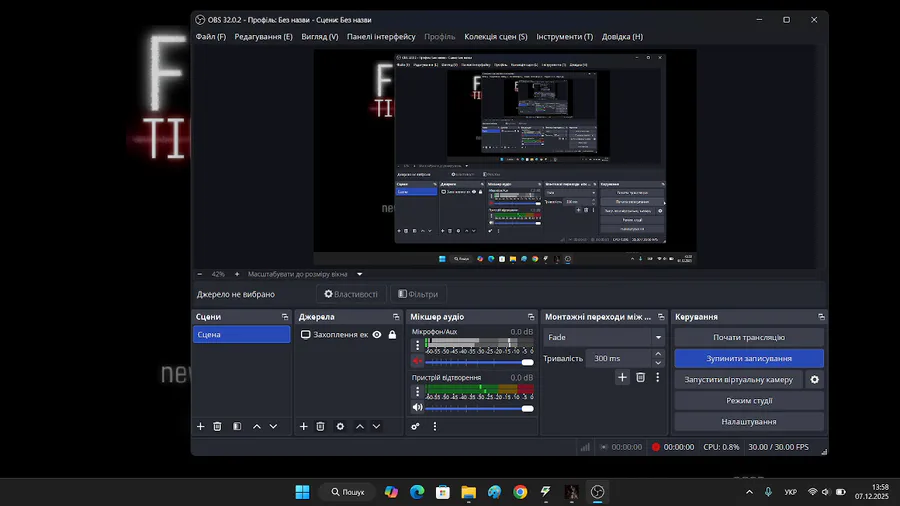Open Вигляд (V) menu
The width and height of the screenshot is (900, 506).
320,37
